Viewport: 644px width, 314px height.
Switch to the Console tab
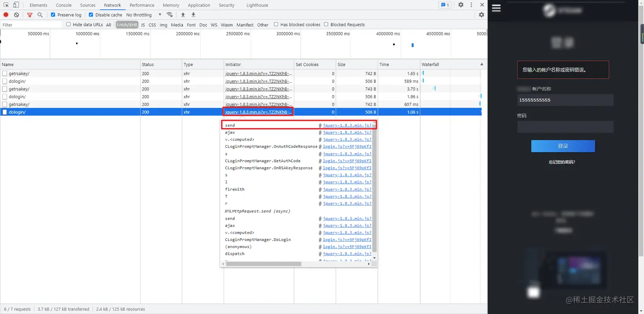click(63, 5)
